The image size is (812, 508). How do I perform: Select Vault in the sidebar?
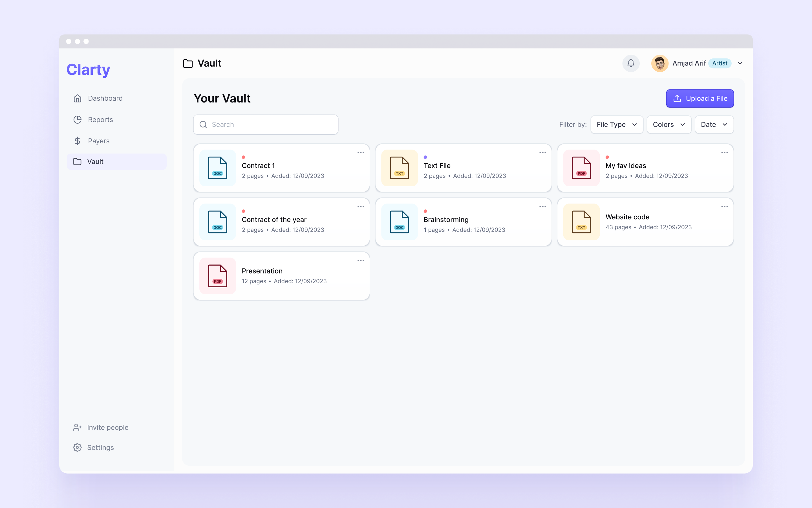(x=116, y=162)
